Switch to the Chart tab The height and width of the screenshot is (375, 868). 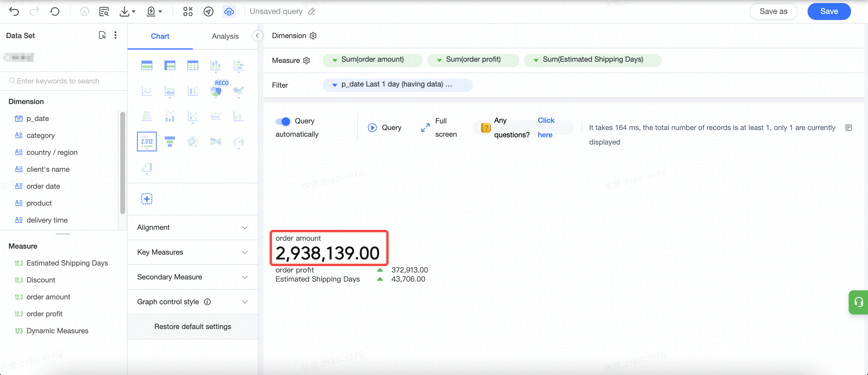(x=160, y=36)
